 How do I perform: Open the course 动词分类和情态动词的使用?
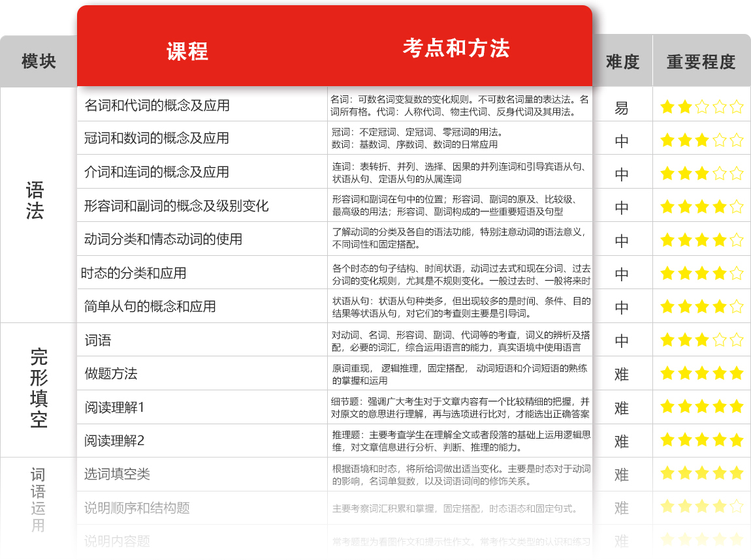click(x=163, y=239)
